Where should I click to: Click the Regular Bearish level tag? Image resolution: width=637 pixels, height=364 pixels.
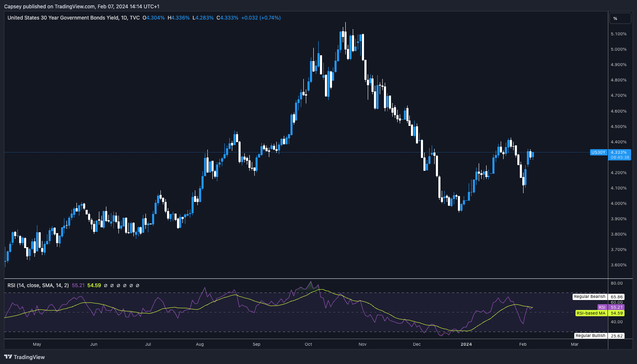[589, 297]
